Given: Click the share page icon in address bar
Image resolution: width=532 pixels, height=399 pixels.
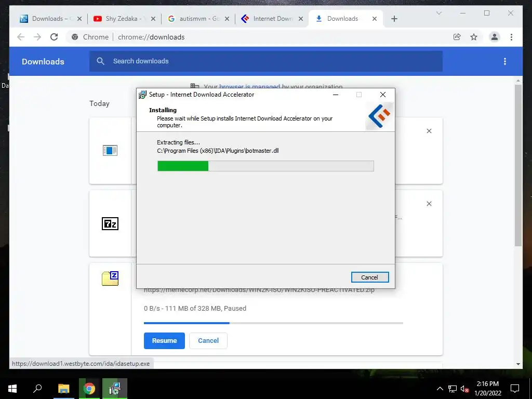Looking at the screenshot, I should tap(457, 37).
